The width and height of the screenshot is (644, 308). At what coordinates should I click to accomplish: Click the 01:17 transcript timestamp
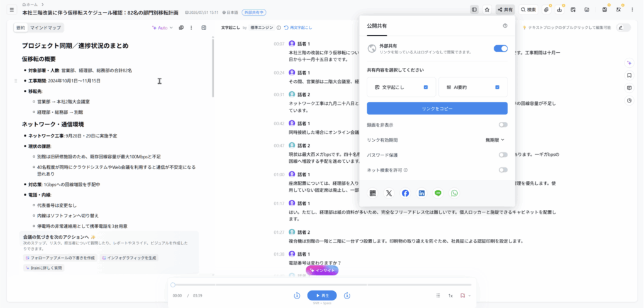(279, 203)
